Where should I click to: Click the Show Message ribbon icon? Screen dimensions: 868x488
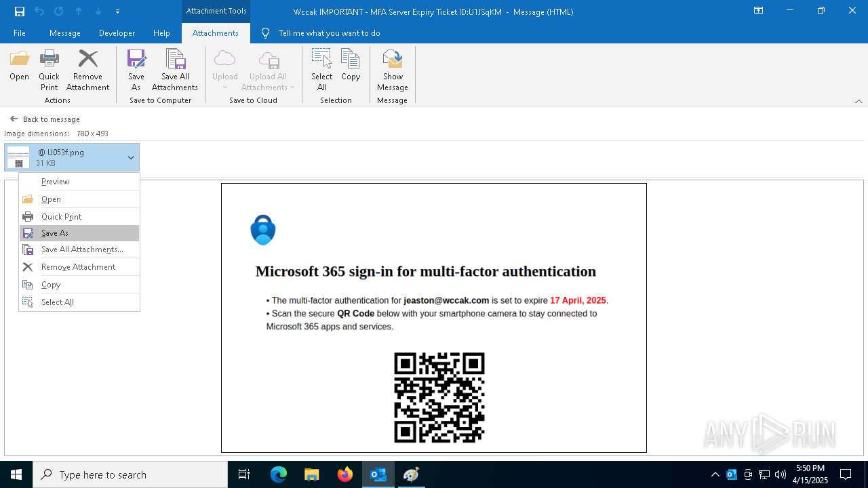tap(393, 70)
